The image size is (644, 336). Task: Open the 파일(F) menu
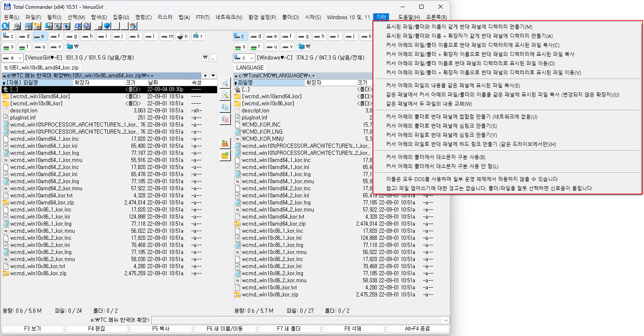33,17
